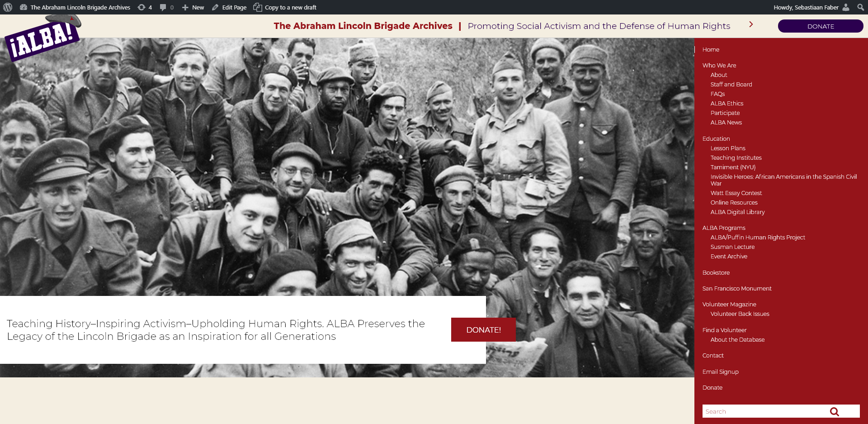Open ALBA Programs section
Viewport: 868px width, 424px height.
(x=724, y=228)
